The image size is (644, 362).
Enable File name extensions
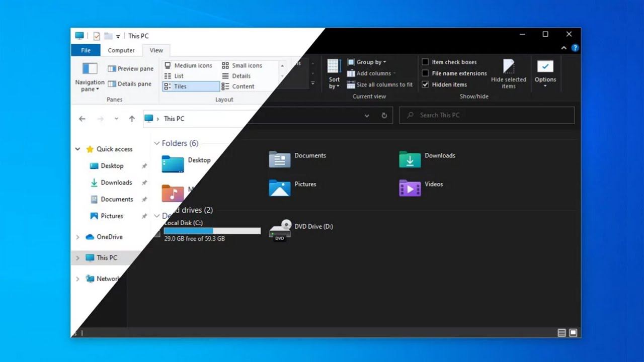(425, 73)
